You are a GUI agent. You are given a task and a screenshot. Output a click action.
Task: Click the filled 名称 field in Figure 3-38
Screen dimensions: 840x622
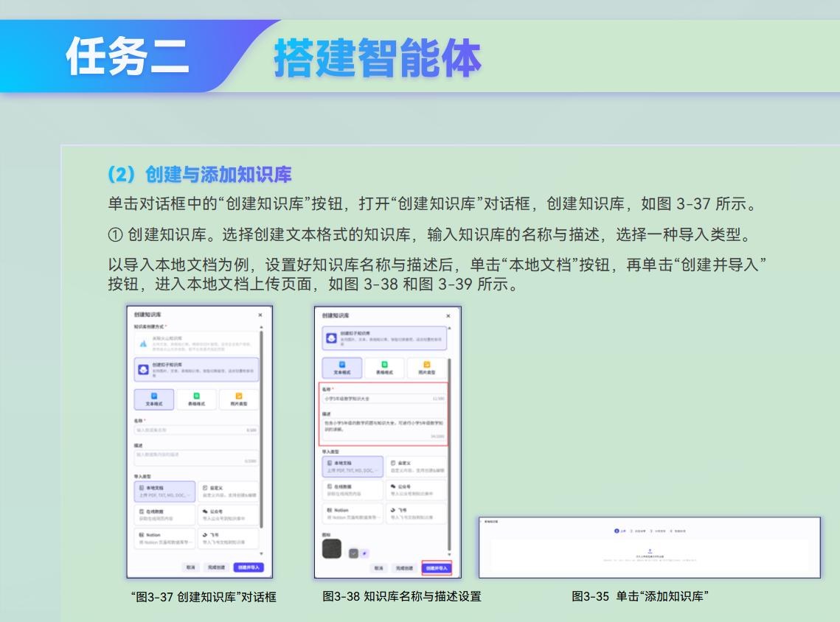click(384, 399)
